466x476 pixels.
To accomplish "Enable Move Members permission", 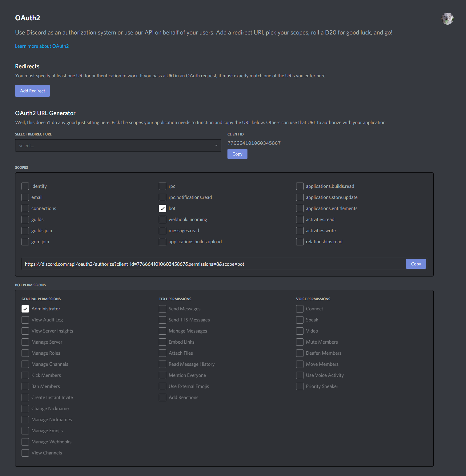I will point(300,364).
